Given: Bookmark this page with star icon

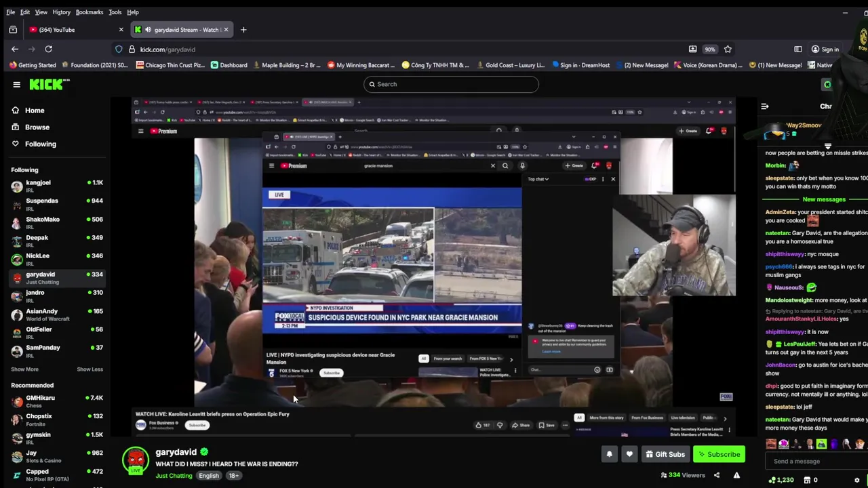Looking at the screenshot, I should (x=728, y=49).
